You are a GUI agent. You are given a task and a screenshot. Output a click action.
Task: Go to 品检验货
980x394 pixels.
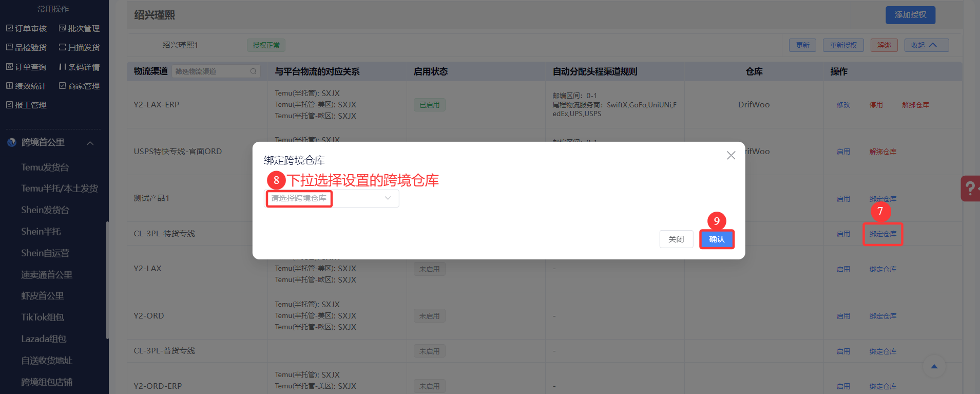pos(26,47)
